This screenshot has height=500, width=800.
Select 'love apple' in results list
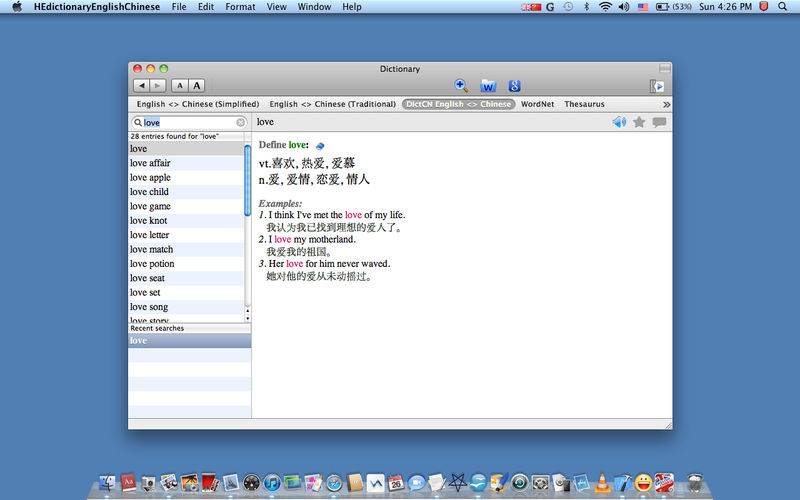(x=186, y=178)
